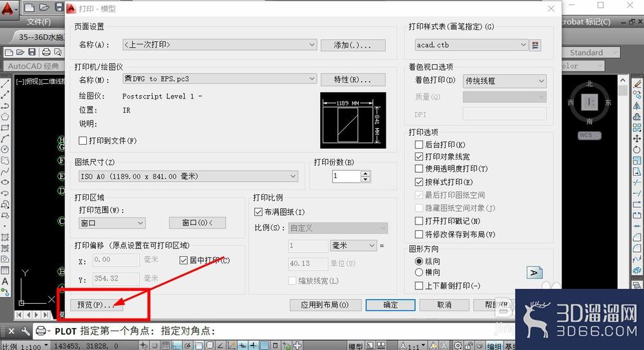This screenshot has height=350, width=644.
Task: Click the plotter Properties button
Action: click(353, 80)
